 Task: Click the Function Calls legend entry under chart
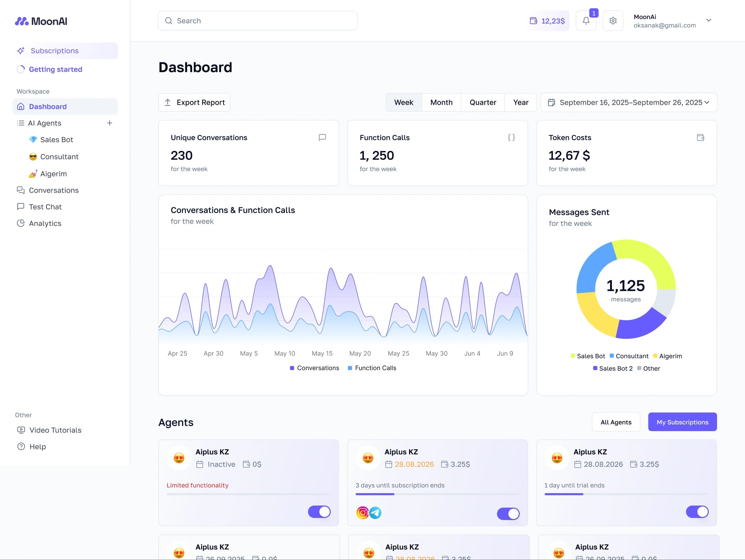pyautogui.click(x=372, y=368)
